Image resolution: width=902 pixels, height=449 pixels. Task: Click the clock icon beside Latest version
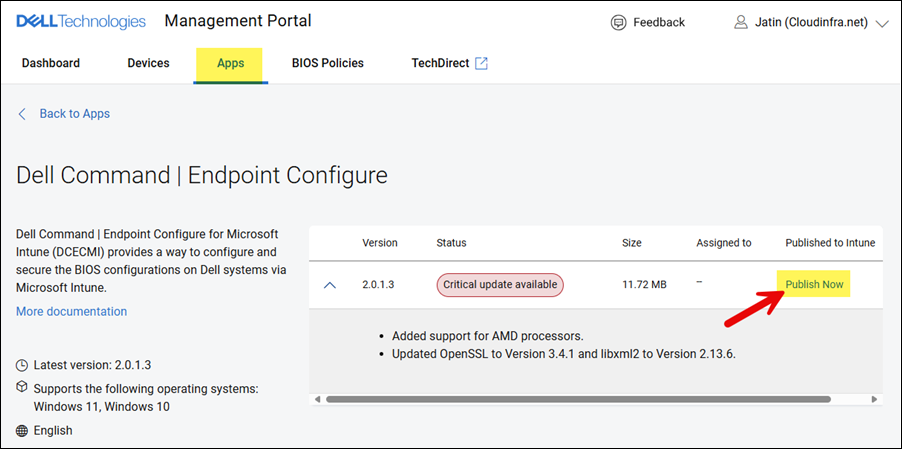click(x=23, y=366)
